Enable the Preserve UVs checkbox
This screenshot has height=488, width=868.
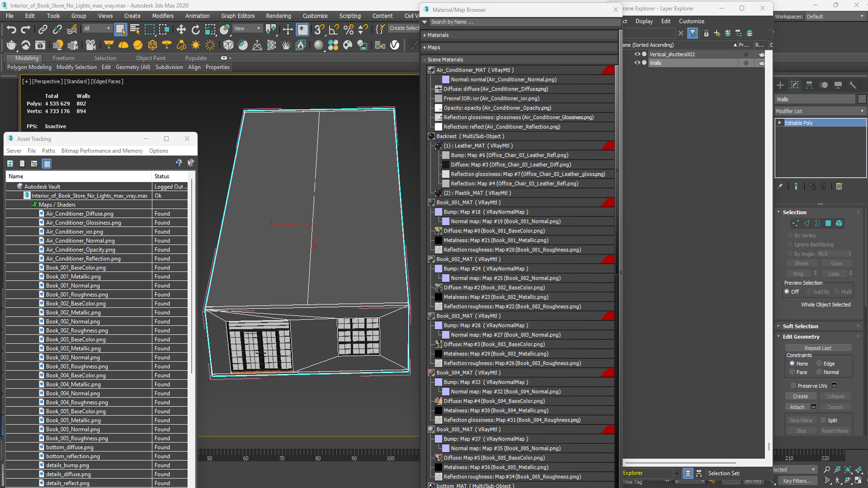click(793, 385)
